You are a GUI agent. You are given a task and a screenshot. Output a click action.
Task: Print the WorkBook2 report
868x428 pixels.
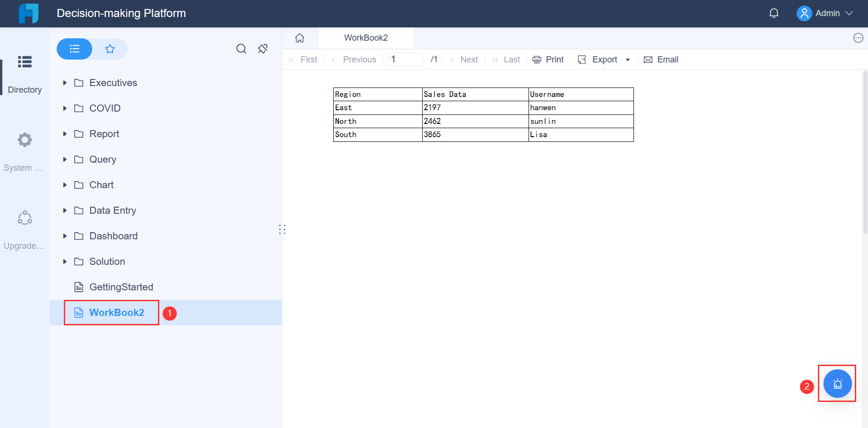[x=548, y=59]
